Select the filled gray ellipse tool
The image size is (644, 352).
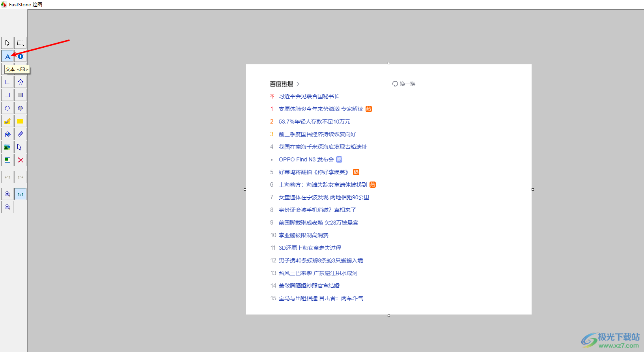[21, 108]
